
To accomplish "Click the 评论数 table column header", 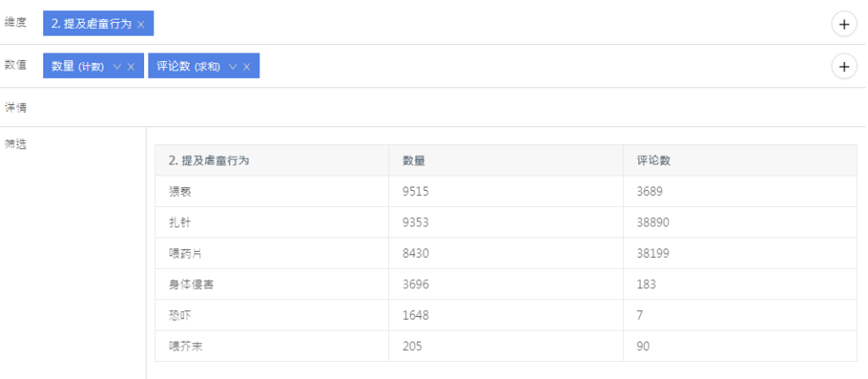I will (654, 160).
